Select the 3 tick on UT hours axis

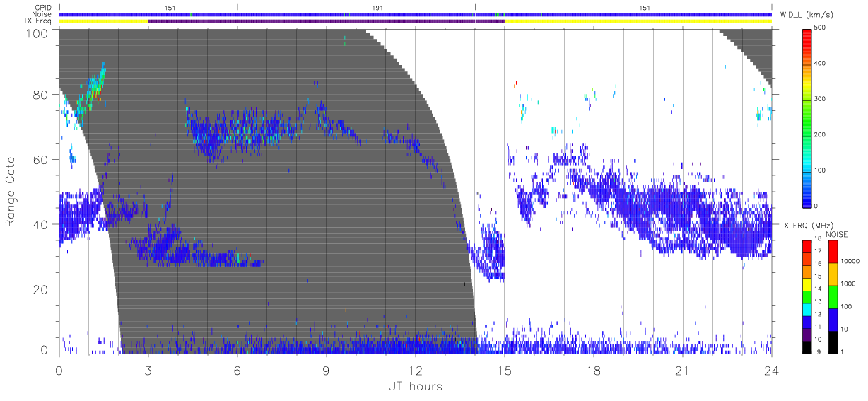coord(148,370)
